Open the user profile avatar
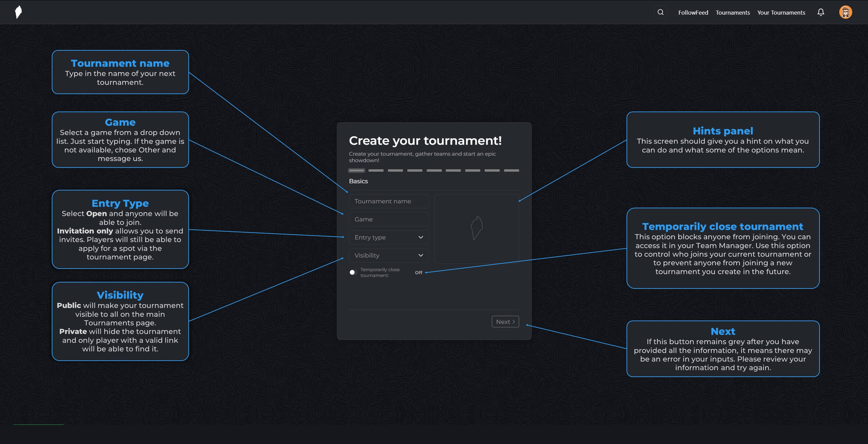 point(845,12)
